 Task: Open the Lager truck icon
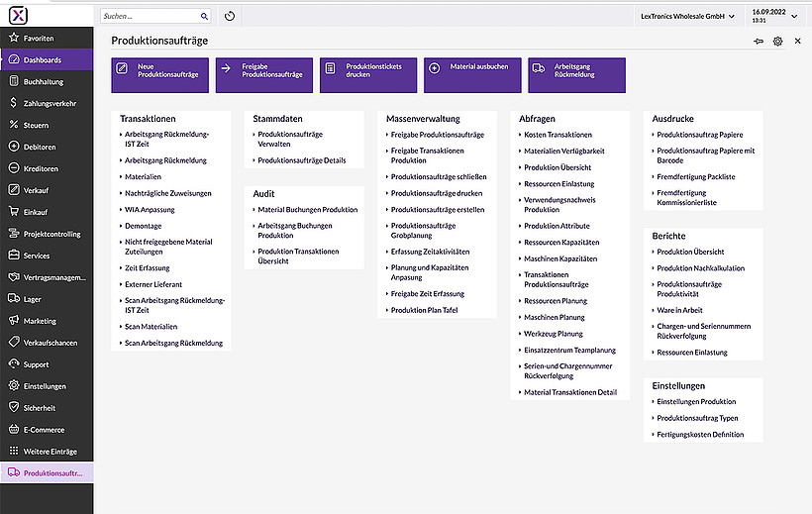pos(14,299)
